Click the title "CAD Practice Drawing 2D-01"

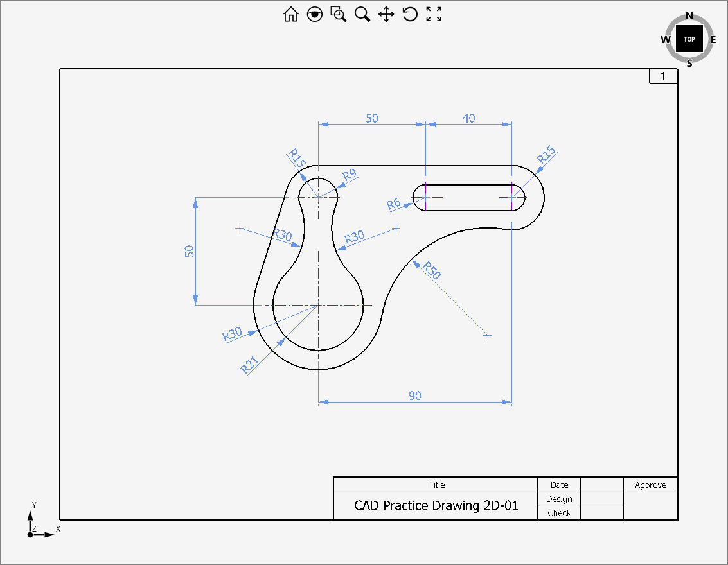(x=434, y=505)
